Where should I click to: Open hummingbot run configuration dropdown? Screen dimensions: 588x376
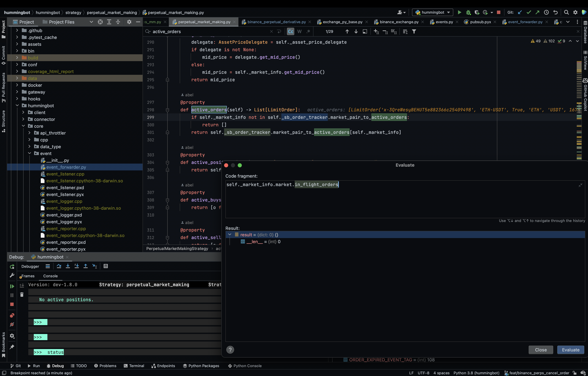point(432,12)
